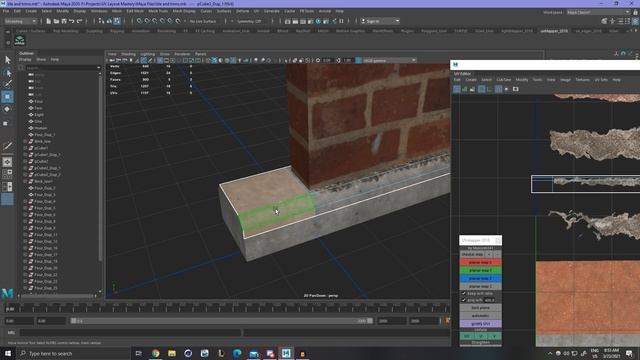Open the Mesh Tools menu
Screen dimensions: 640x360
pyautogui.click(x=158, y=11)
